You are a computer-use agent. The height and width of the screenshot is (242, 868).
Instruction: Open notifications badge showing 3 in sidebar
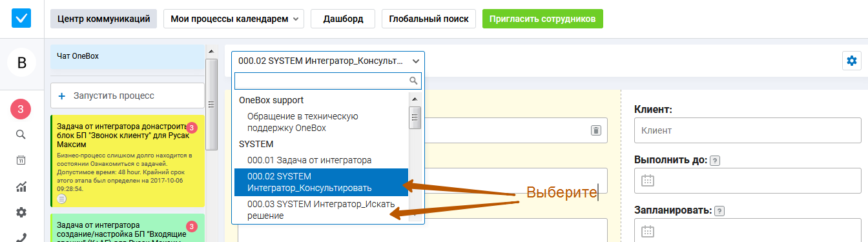(x=21, y=109)
